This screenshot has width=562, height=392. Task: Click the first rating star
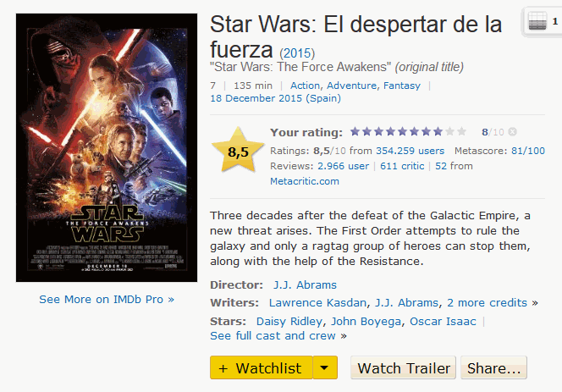coord(355,132)
